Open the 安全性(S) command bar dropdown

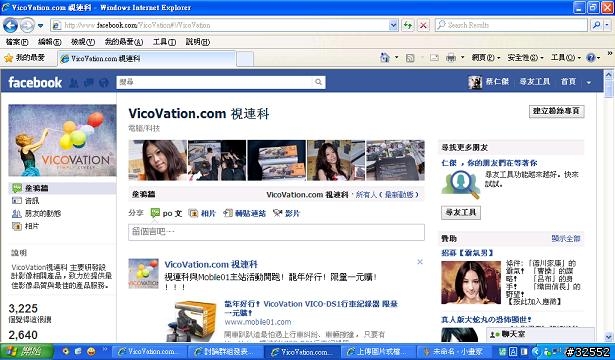point(526,58)
